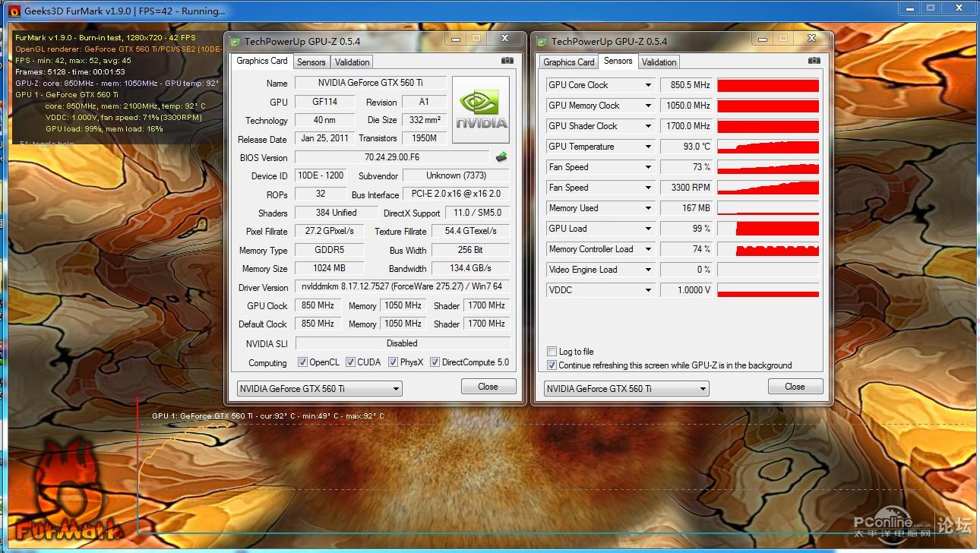Click the Driver Version field
980x553 pixels.
coord(402,287)
